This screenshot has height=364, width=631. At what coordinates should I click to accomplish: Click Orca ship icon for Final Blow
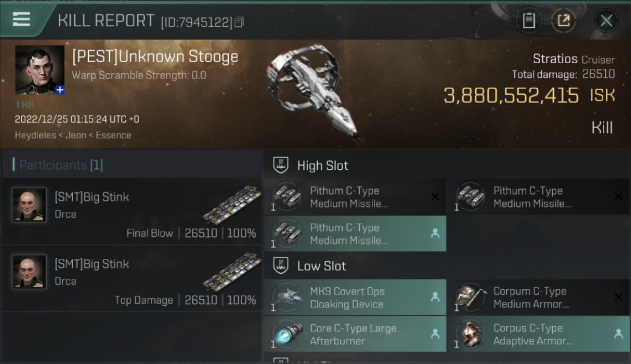[x=232, y=204]
